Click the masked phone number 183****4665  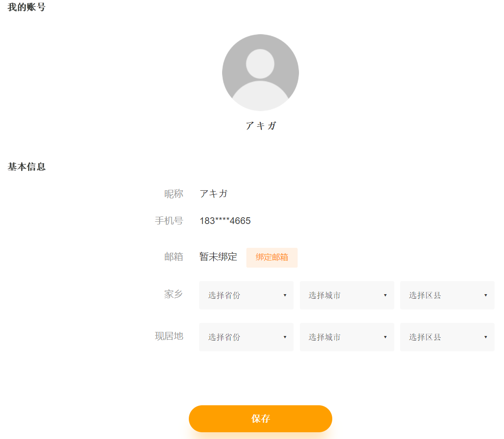[225, 221]
